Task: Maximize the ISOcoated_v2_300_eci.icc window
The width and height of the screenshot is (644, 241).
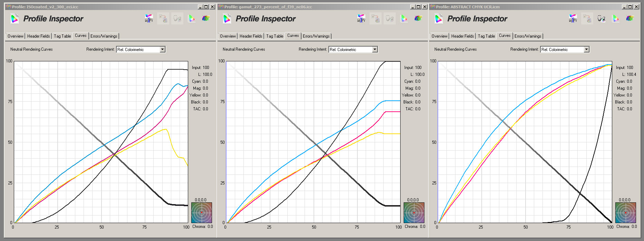Action: (x=206, y=7)
